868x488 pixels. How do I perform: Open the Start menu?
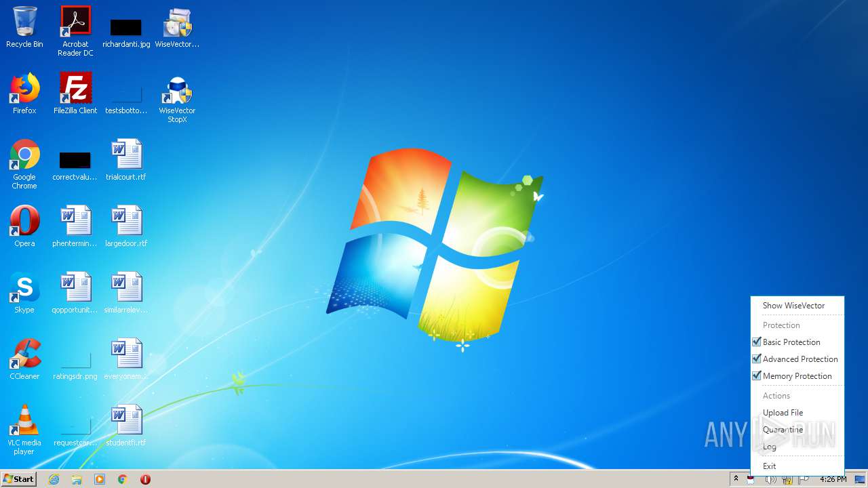18,479
